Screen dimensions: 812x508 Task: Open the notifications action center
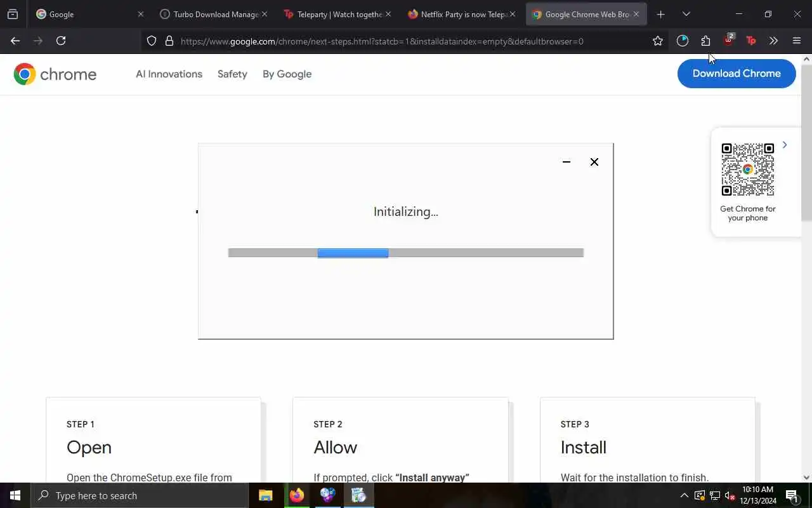click(x=792, y=495)
